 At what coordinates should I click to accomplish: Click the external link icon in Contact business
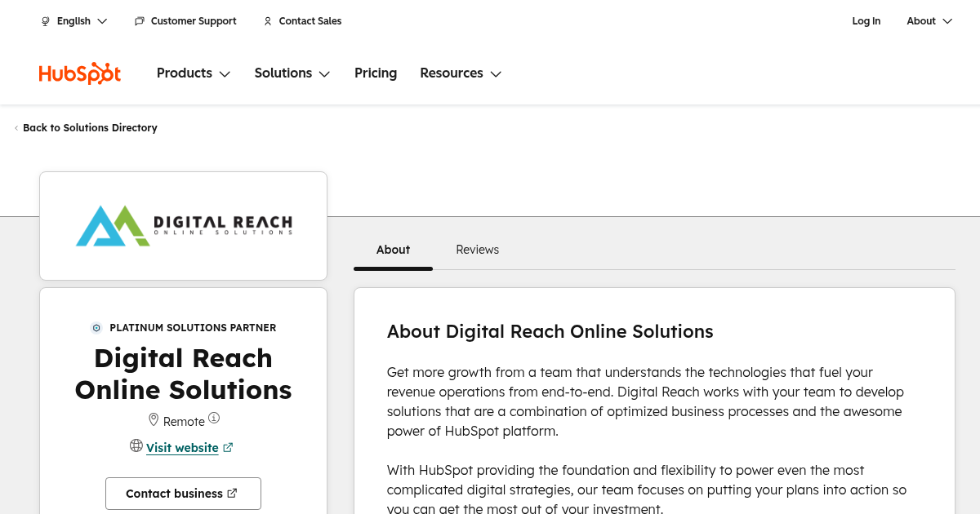tap(232, 493)
